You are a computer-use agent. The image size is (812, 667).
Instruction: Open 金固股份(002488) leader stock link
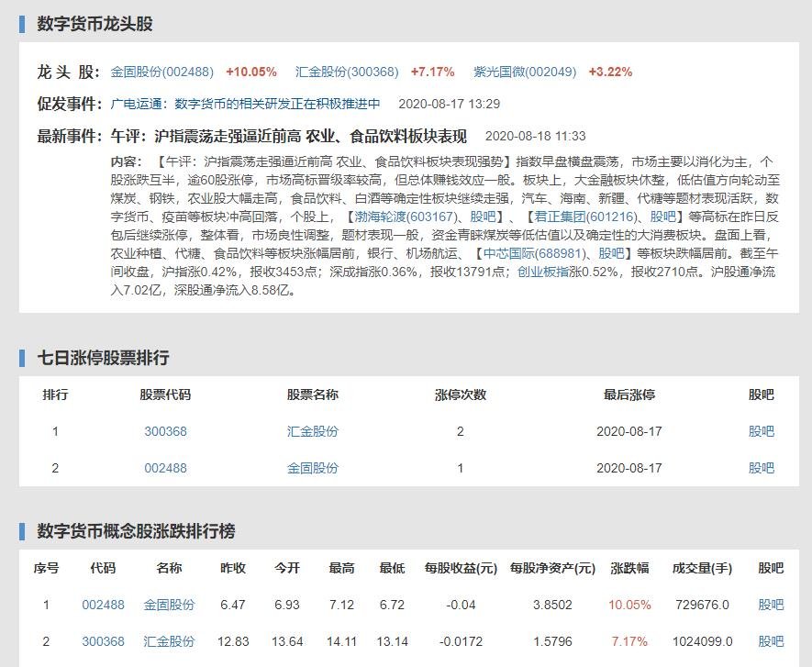tap(162, 72)
